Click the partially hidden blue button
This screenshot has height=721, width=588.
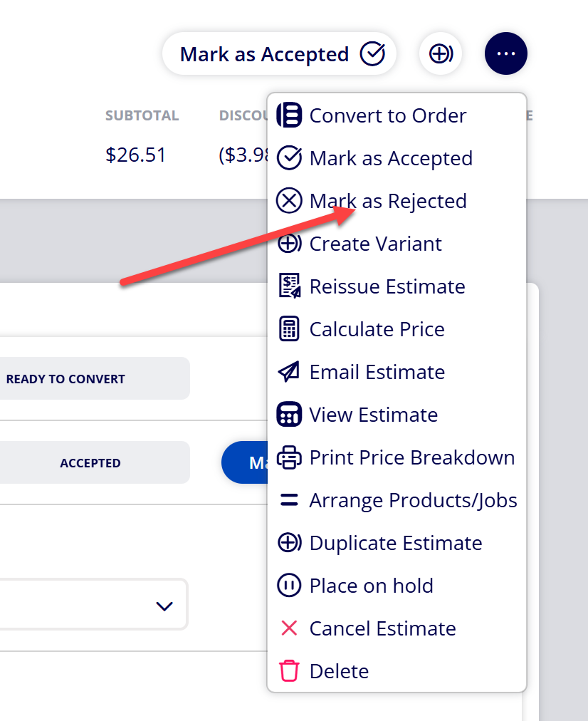click(244, 462)
